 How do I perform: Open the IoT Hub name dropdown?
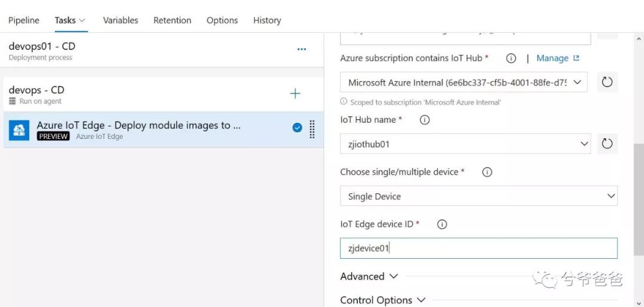[x=465, y=144]
